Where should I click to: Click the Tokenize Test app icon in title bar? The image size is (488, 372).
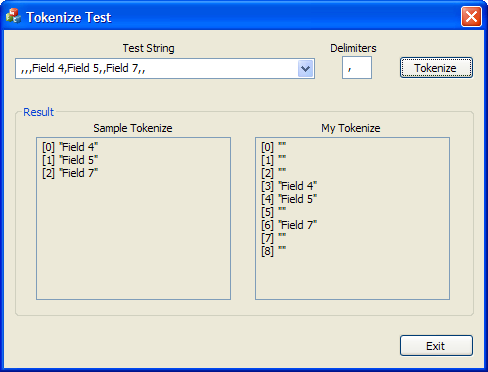coord(13,16)
